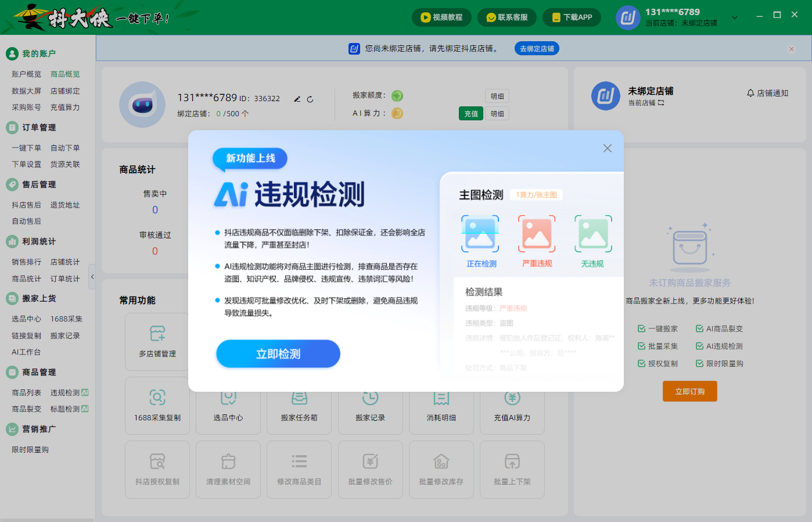Go to 店铺绑定 in sidebar
Viewport: 812px width, 522px height.
click(65, 91)
